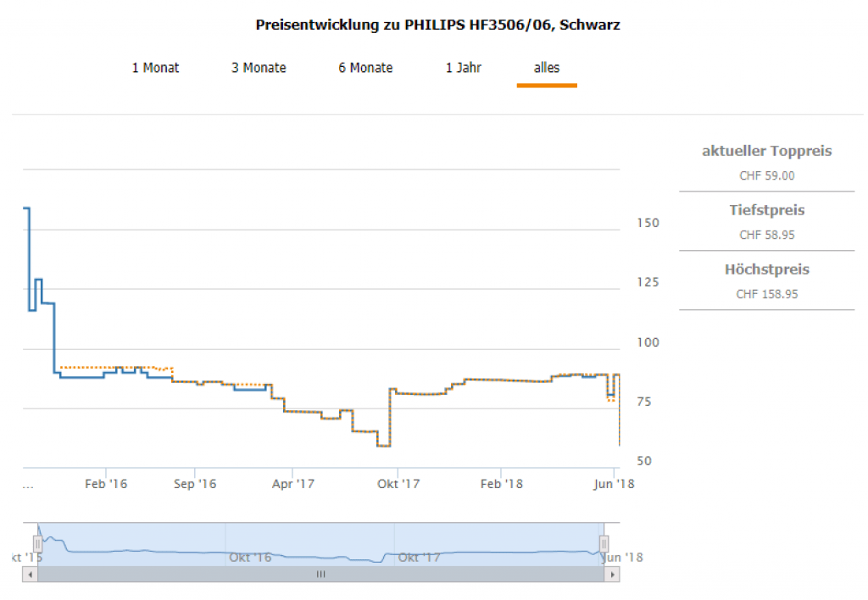The height and width of the screenshot is (600, 868).
Task: Click the Höchstpreis CHF 158.95 value
Action: click(767, 294)
